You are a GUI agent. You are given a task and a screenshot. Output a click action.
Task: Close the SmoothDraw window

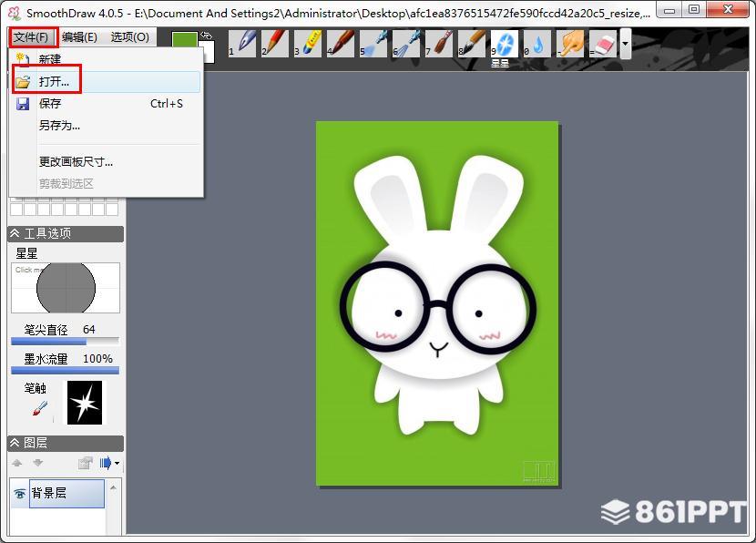[x=728, y=10]
